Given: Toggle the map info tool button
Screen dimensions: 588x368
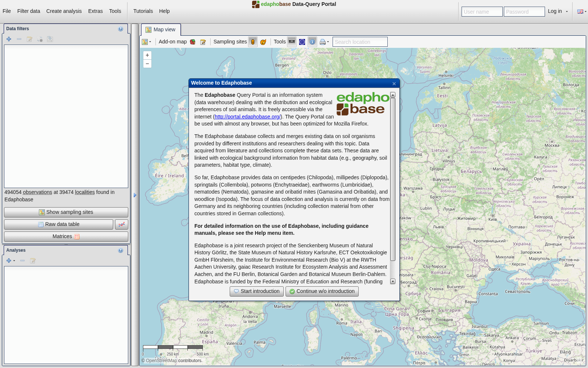Looking at the screenshot, I should click(x=312, y=42).
